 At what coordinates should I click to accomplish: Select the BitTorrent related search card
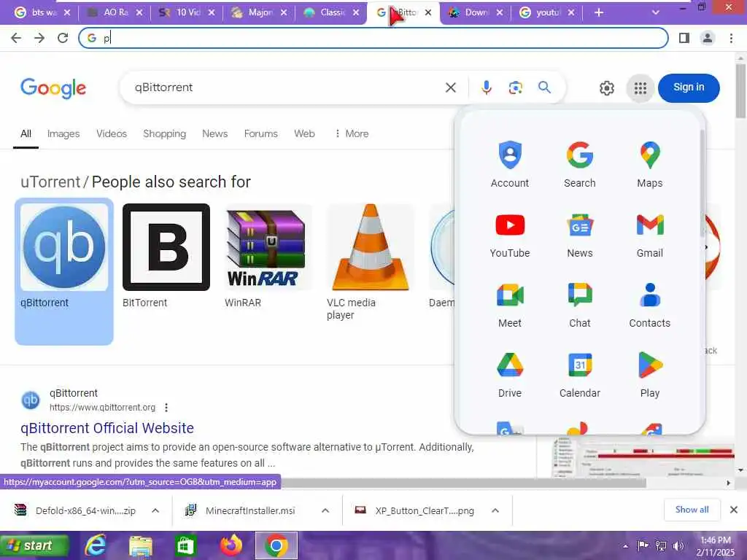(x=166, y=257)
